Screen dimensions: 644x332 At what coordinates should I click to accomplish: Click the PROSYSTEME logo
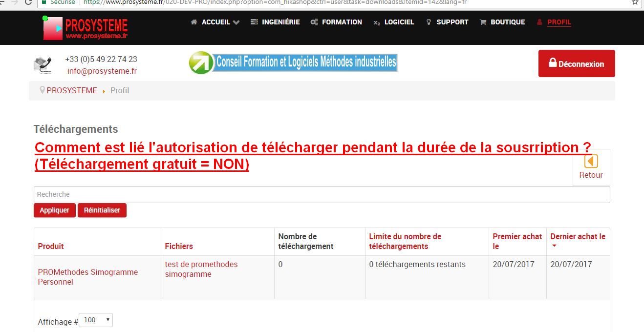pos(86,28)
